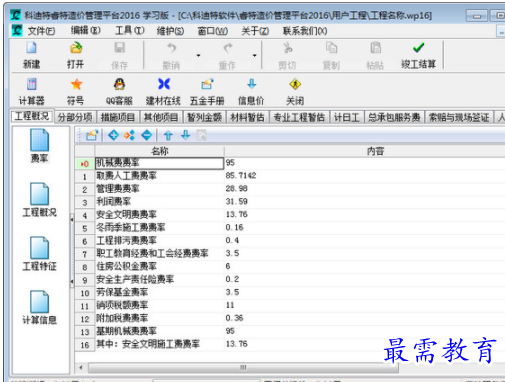Open the 联系我们(X) menu
Viewport: 505px width, 382px height.
point(305,31)
